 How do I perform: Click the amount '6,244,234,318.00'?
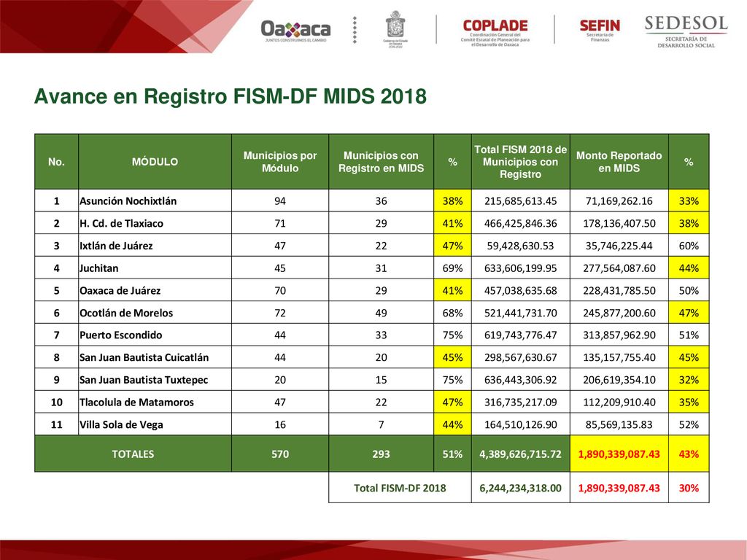[x=520, y=488]
